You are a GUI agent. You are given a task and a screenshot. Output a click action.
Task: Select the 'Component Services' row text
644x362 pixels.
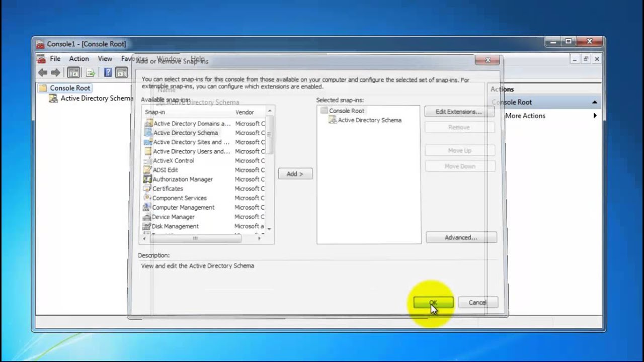tap(180, 198)
